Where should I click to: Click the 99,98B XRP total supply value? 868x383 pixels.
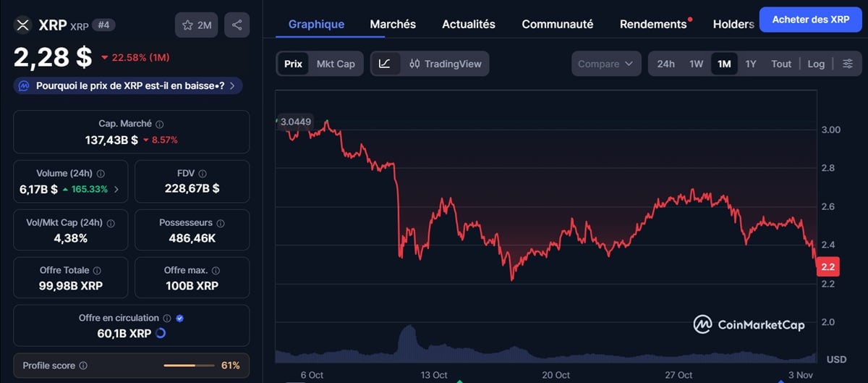coord(71,286)
